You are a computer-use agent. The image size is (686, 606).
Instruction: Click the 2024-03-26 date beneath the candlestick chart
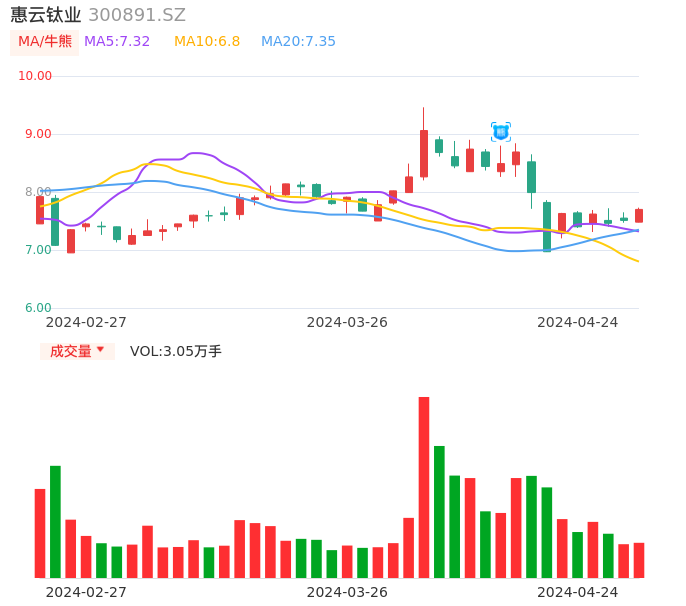point(347,322)
